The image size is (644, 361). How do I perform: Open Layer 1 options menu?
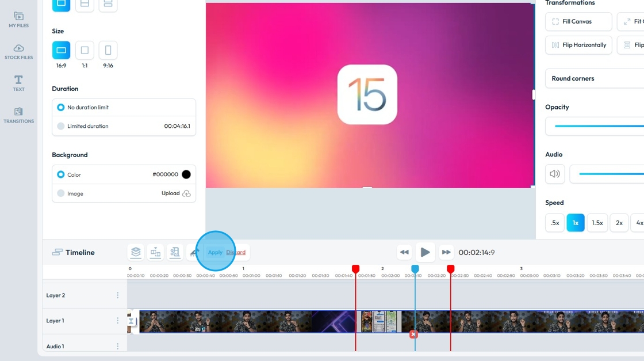pyautogui.click(x=117, y=320)
